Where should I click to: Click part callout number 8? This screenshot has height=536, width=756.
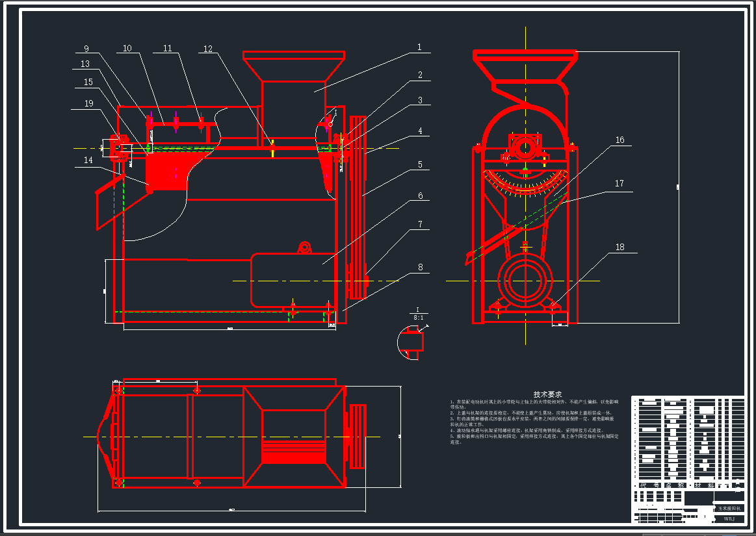tap(421, 267)
